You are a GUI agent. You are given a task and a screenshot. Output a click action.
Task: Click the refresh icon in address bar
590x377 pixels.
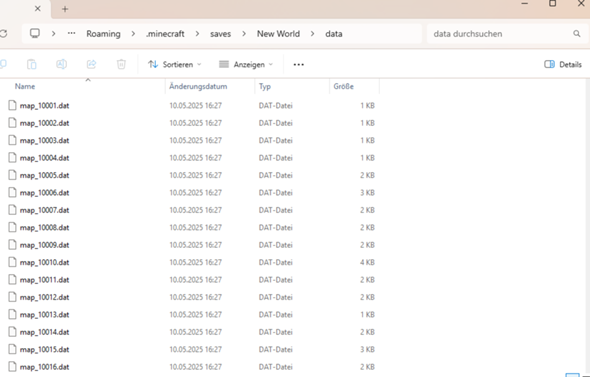tap(3, 33)
